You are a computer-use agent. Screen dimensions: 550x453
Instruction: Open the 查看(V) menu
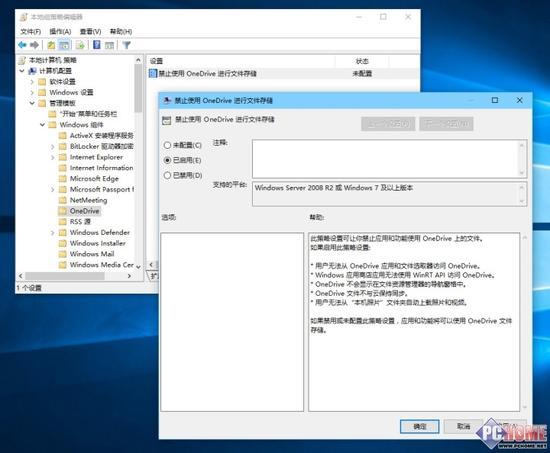pos(90,32)
